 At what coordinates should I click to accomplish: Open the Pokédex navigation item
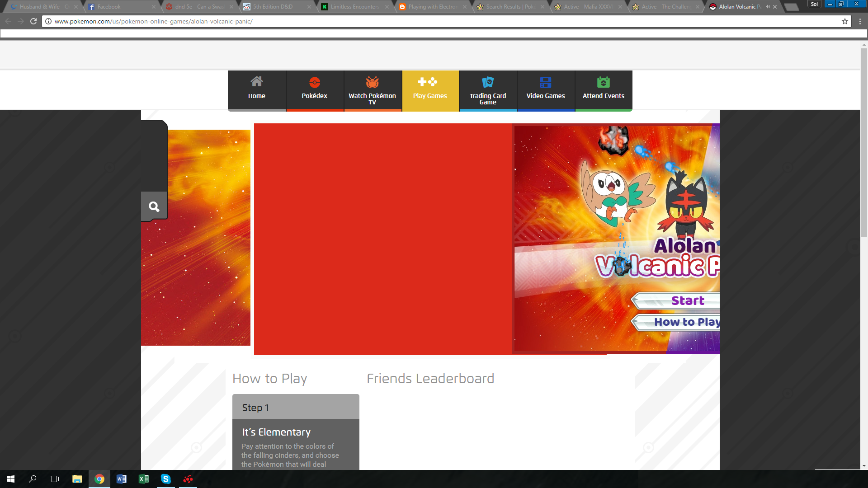tap(315, 90)
